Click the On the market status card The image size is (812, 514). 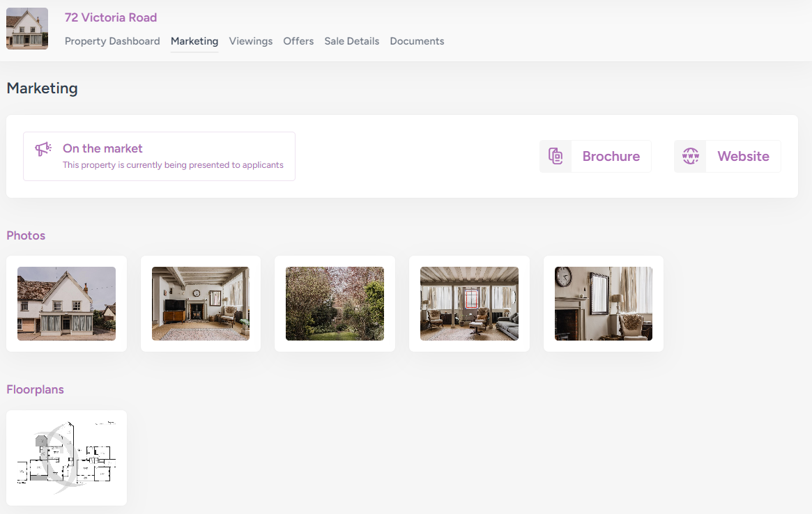tap(159, 156)
